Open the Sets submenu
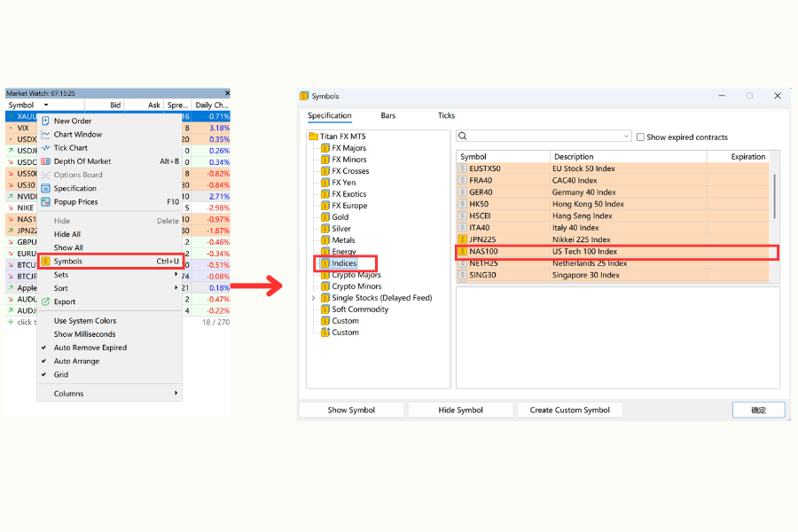 tap(60, 275)
